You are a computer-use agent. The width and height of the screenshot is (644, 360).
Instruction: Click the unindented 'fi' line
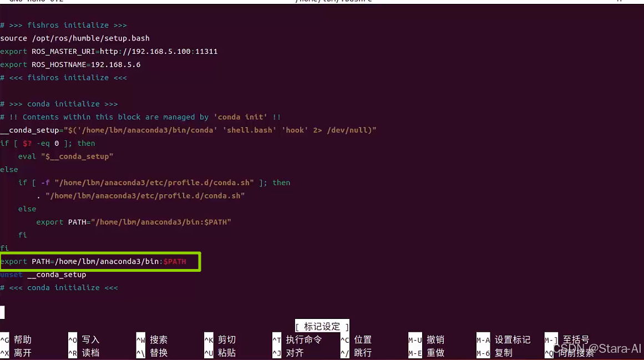coord(4,249)
